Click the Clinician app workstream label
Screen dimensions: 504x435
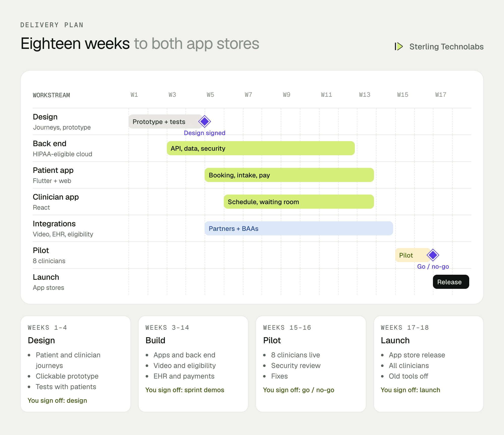coord(56,197)
